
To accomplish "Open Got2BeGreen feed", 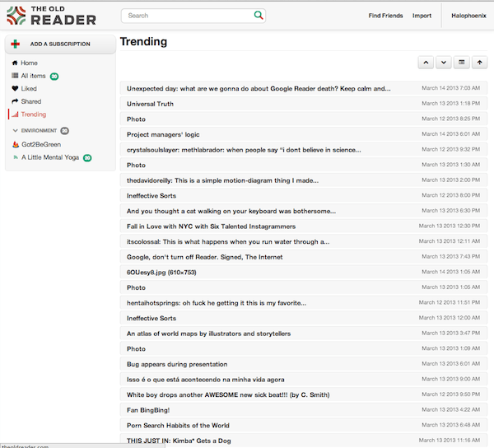I will click(x=41, y=144).
